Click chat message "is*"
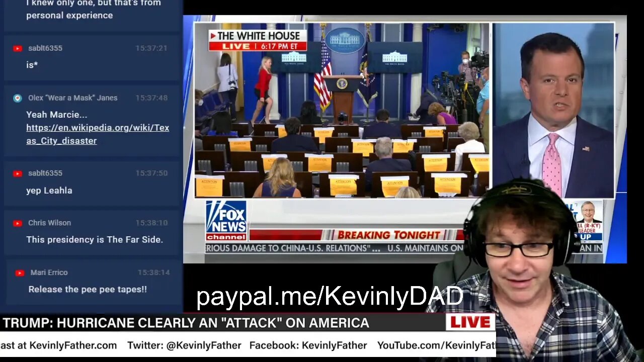 (x=32, y=65)
